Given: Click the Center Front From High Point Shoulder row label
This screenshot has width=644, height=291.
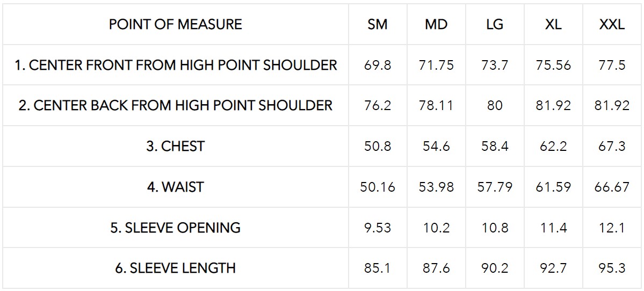Looking at the screenshot, I should [x=176, y=65].
